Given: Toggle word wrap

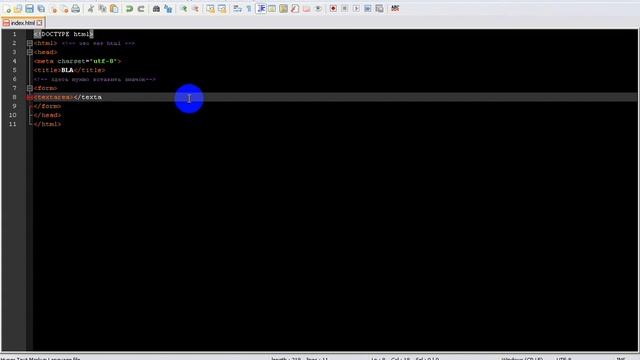Looking at the screenshot, I should (x=237, y=9).
